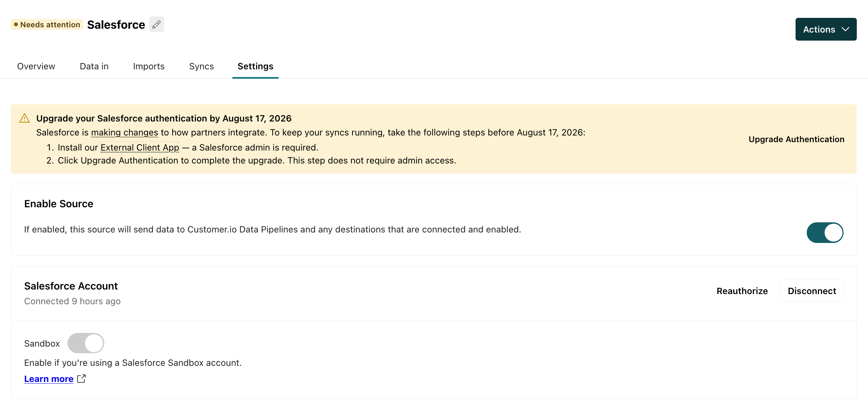
Task: Follow the External Client App link
Action: pos(140,148)
